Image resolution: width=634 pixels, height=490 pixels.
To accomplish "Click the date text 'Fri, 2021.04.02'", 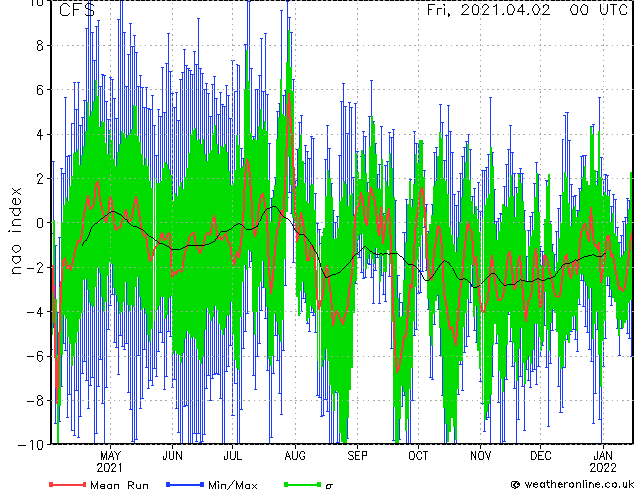I will [488, 10].
